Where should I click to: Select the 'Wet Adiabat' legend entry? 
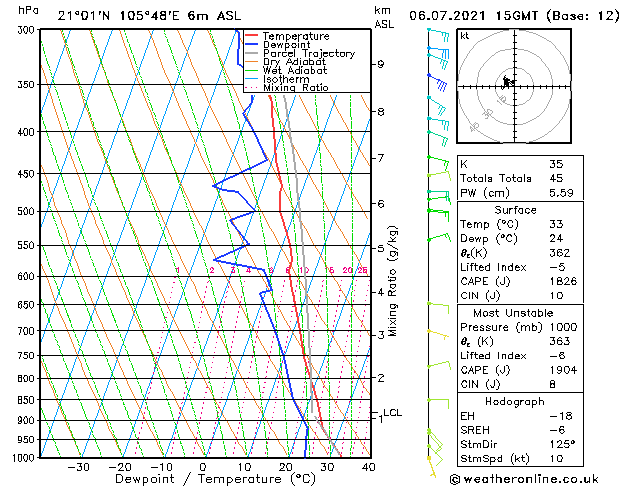point(295,70)
